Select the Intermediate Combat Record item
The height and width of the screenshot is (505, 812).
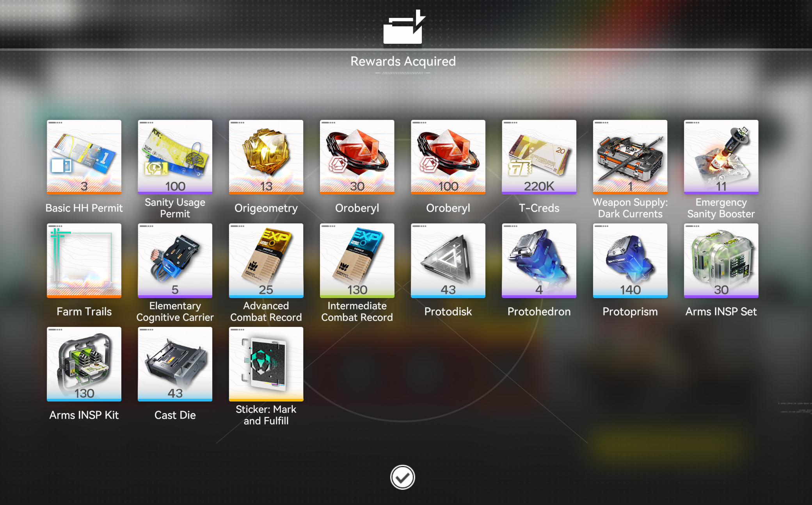click(357, 260)
